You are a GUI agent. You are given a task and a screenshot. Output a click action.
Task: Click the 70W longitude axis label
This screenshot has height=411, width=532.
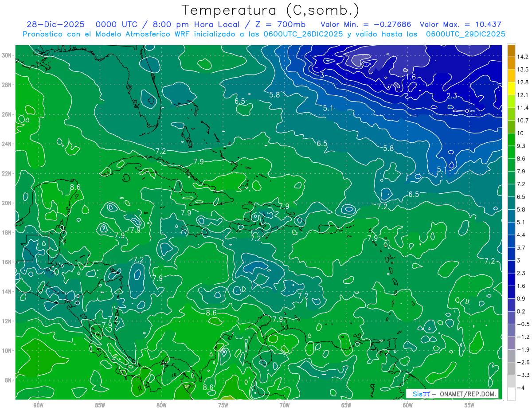pyautogui.click(x=285, y=406)
